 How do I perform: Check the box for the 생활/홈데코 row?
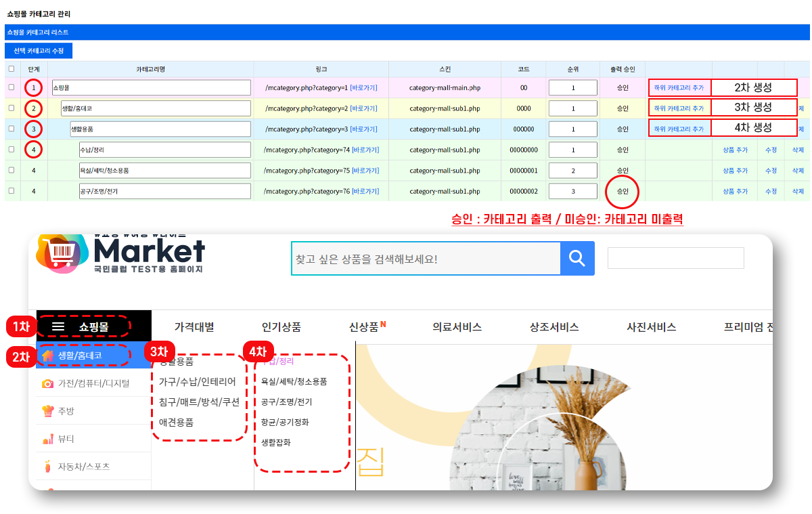click(11, 108)
